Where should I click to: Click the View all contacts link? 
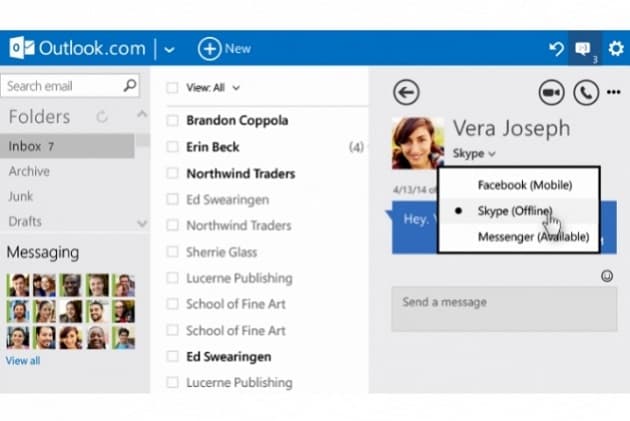pos(23,361)
